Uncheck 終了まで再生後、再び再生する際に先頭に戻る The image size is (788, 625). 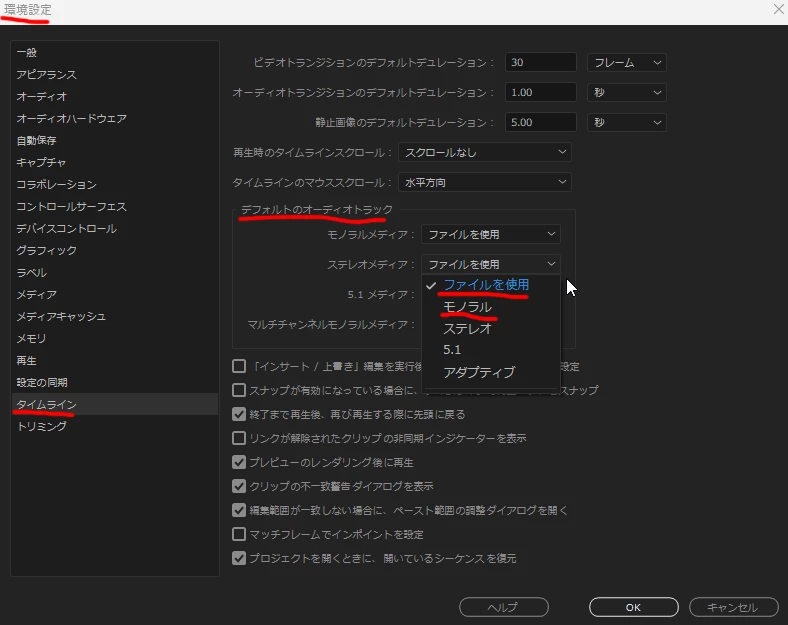[239, 414]
